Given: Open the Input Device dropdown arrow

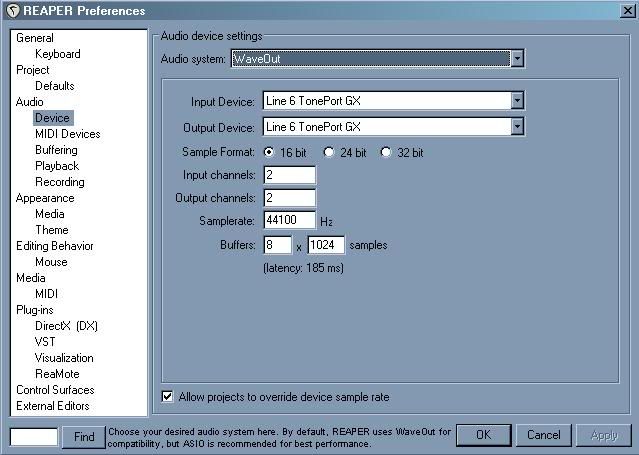Looking at the screenshot, I should pyautogui.click(x=517, y=101).
